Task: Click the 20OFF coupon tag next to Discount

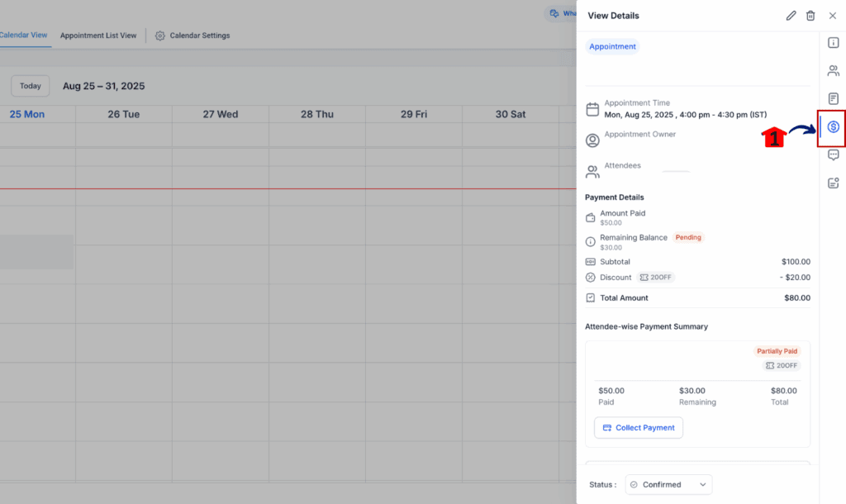Action: pyautogui.click(x=655, y=278)
